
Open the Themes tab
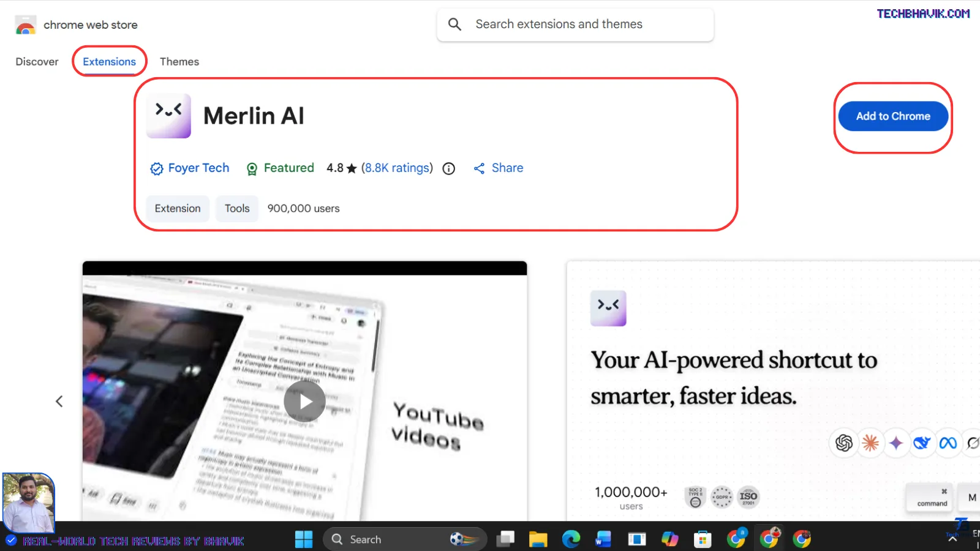[x=179, y=61]
